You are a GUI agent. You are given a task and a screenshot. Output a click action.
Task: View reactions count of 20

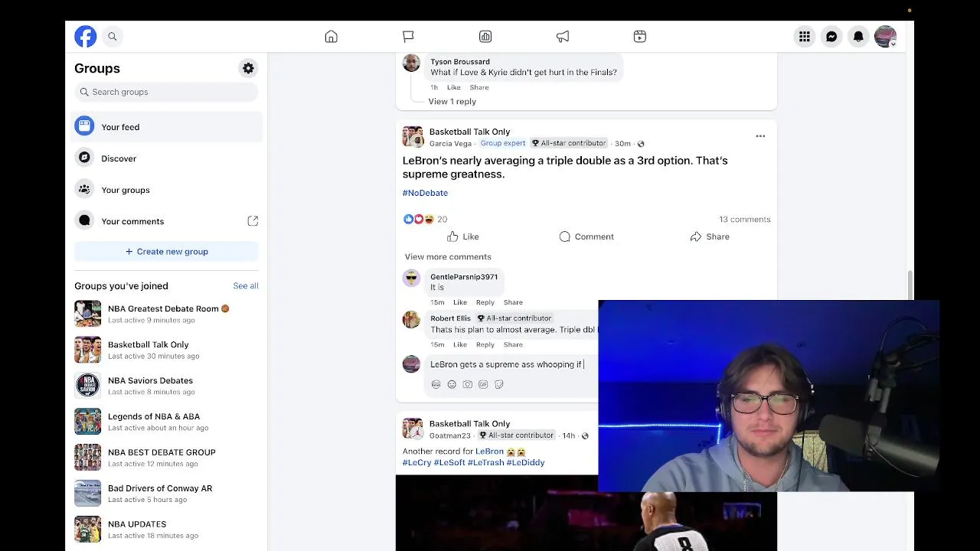tap(442, 220)
